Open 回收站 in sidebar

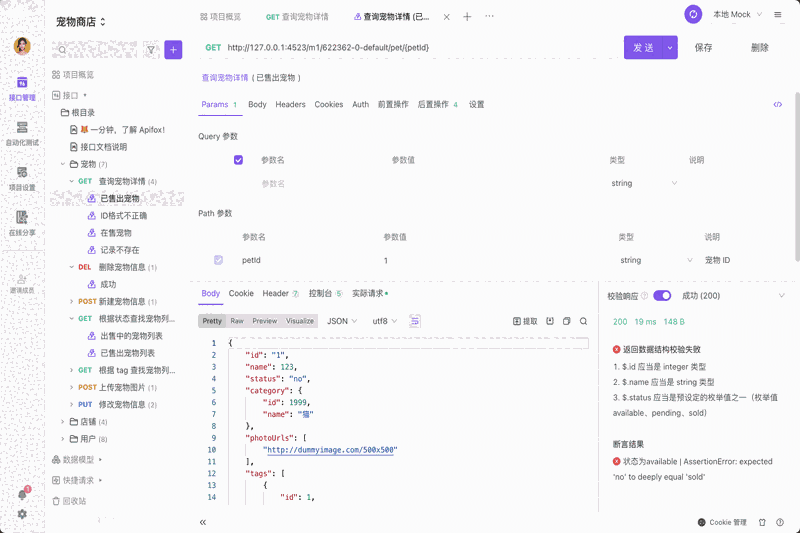coord(69,501)
